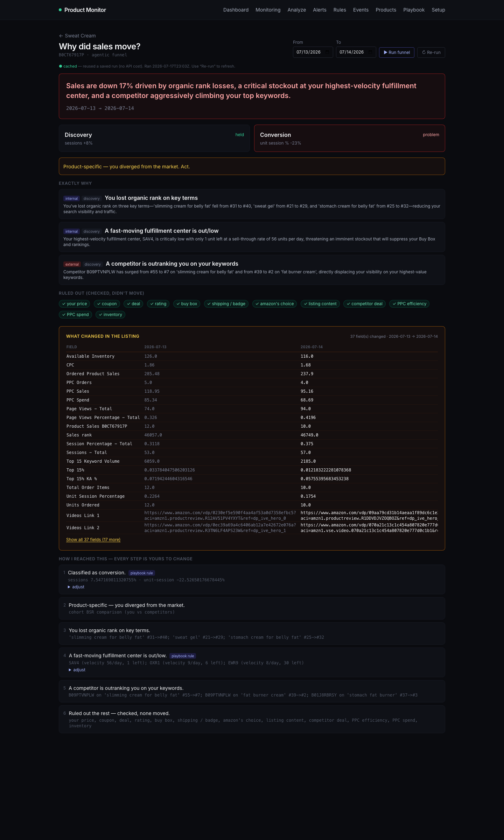Image resolution: width=504 pixels, height=840 pixels.
Task: Click the calendar icon in To date field
Action: [370, 52]
